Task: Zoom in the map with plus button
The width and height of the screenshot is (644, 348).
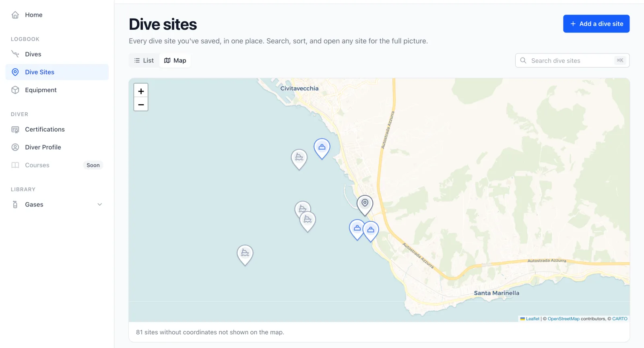Action: click(141, 91)
